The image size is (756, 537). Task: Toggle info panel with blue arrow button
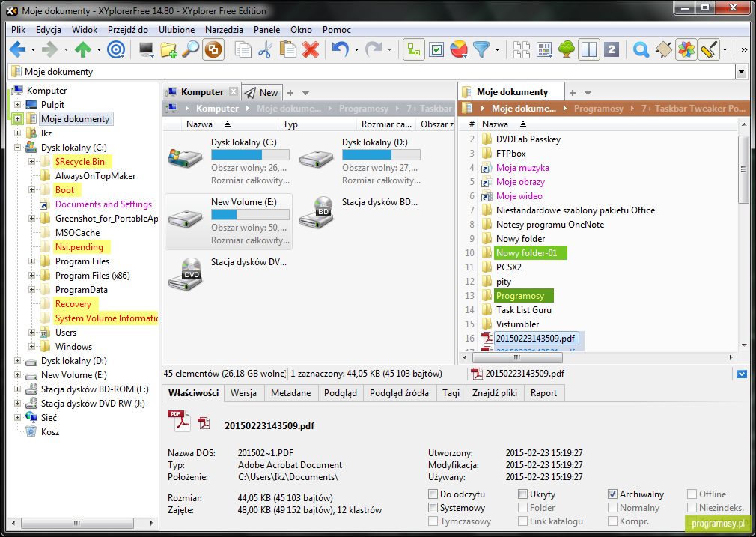742,374
